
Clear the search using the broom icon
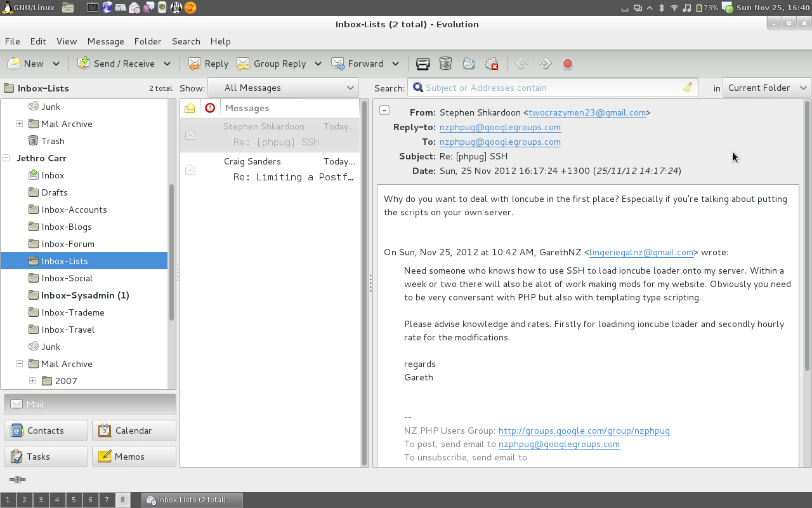click(688, 88)
